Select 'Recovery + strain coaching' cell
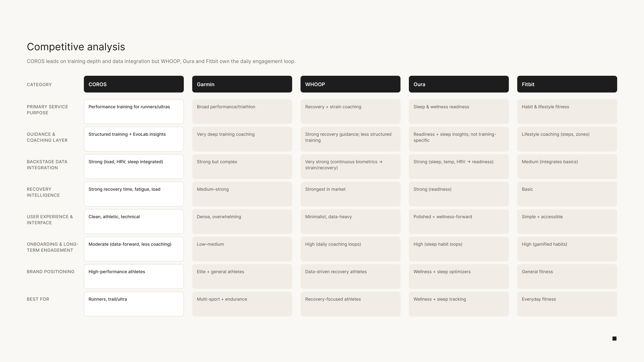 point(350,112)
